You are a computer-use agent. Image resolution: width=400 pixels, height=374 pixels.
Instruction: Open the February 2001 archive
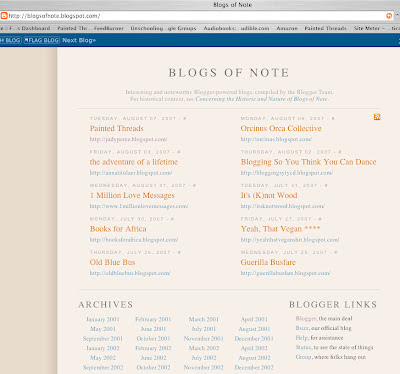[153, 319]
